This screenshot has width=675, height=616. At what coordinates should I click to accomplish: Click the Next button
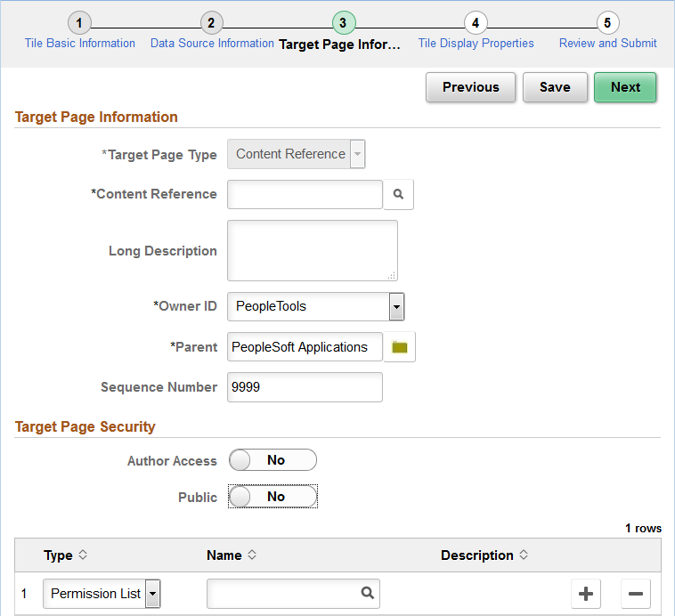click(x=625, y=87)
